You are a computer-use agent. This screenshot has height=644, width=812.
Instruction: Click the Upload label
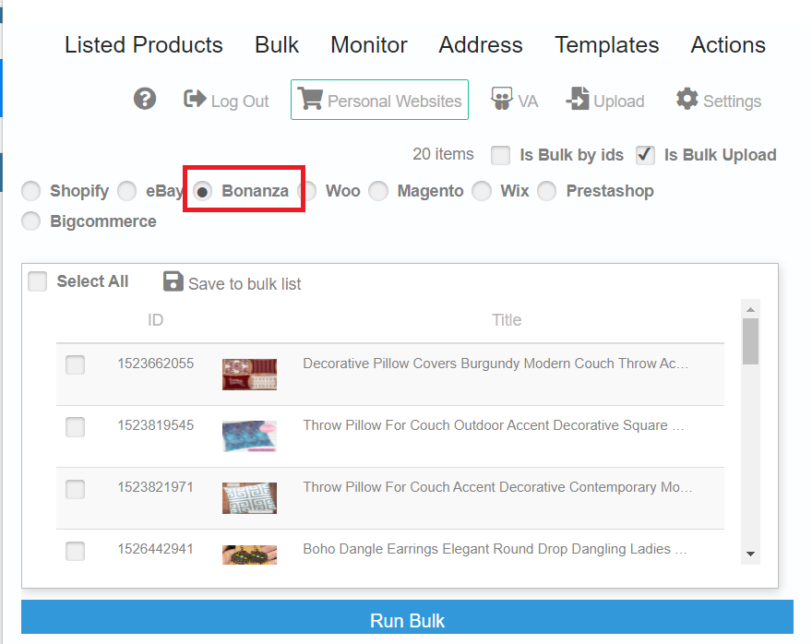click(x=619, y=101)
